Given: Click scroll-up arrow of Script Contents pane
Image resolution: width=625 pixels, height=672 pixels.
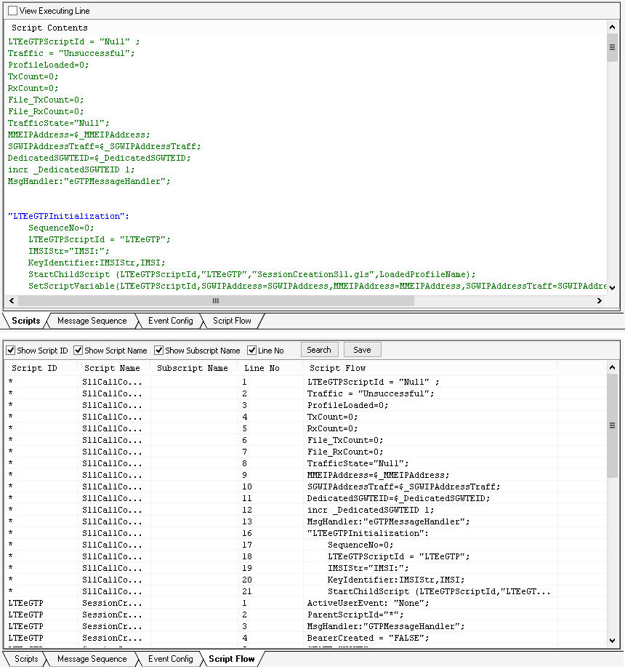Looking at the screenshot, I should (x=612, y=27).
